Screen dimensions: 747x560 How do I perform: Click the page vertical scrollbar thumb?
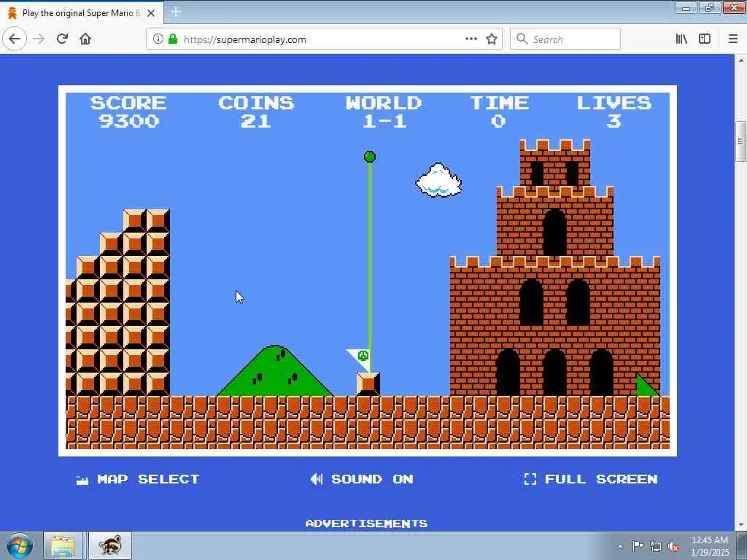coord(740,141)
